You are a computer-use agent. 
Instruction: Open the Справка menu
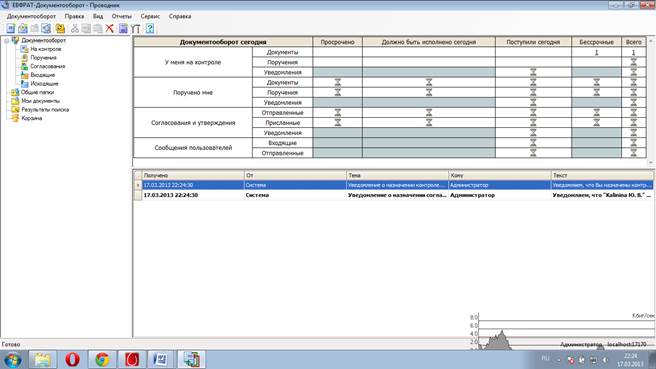pos(180,16)
